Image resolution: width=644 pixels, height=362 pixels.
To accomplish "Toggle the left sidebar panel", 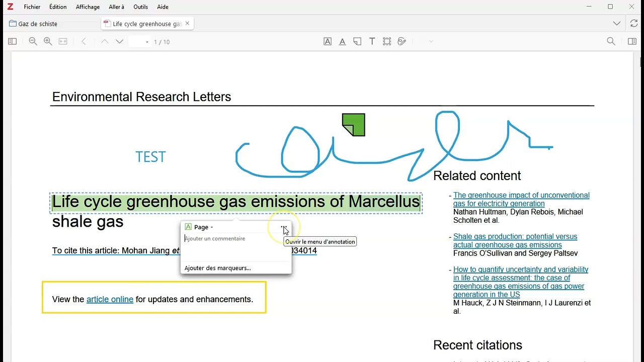I will (x=13, y=42).
